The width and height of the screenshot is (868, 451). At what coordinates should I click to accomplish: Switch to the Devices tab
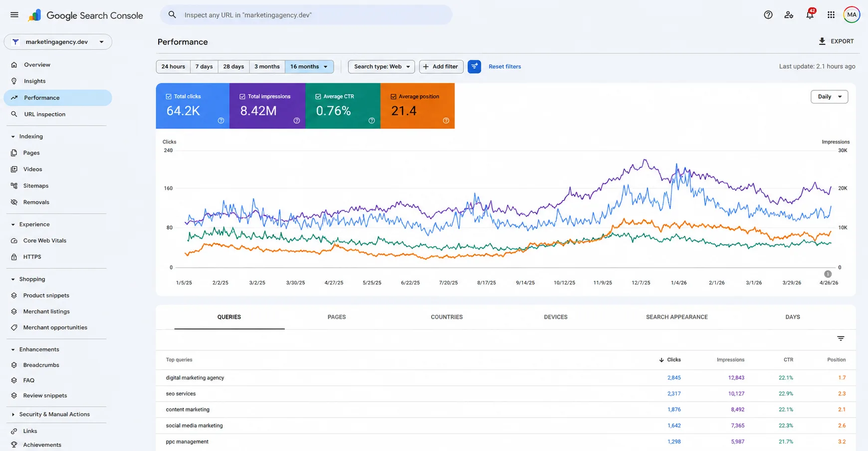[x=556, y=317]
